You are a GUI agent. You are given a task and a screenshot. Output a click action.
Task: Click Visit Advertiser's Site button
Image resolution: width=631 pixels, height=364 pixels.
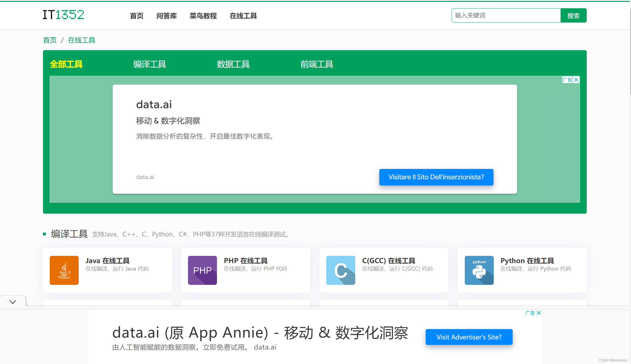(x=469, y=337)
